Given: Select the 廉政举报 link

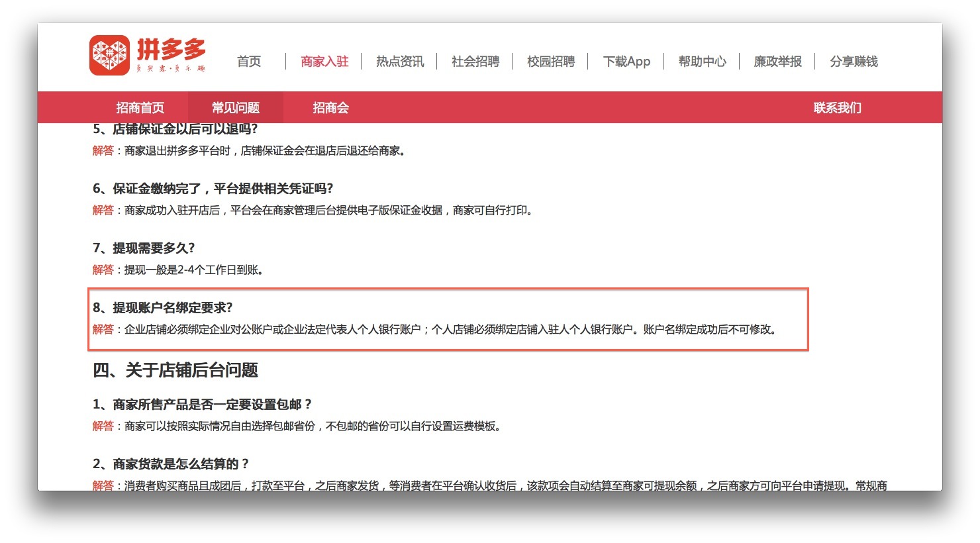Looking at the screenshot, I should click(778, 62).
